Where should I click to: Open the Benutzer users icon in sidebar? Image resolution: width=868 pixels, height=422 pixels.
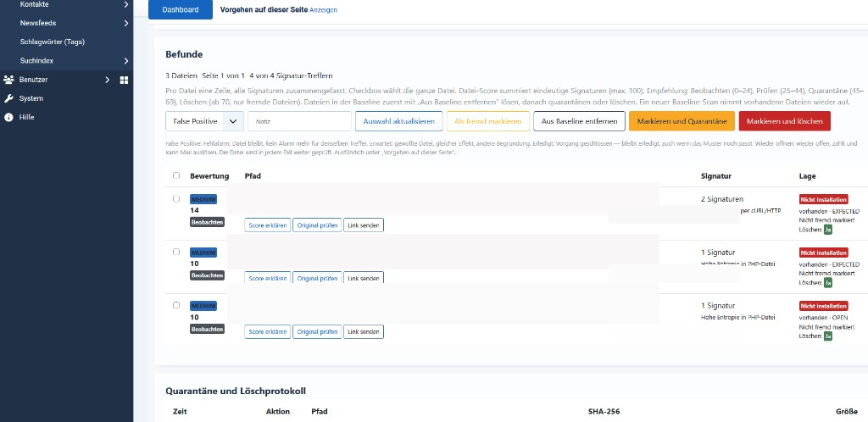coord(8,80)
